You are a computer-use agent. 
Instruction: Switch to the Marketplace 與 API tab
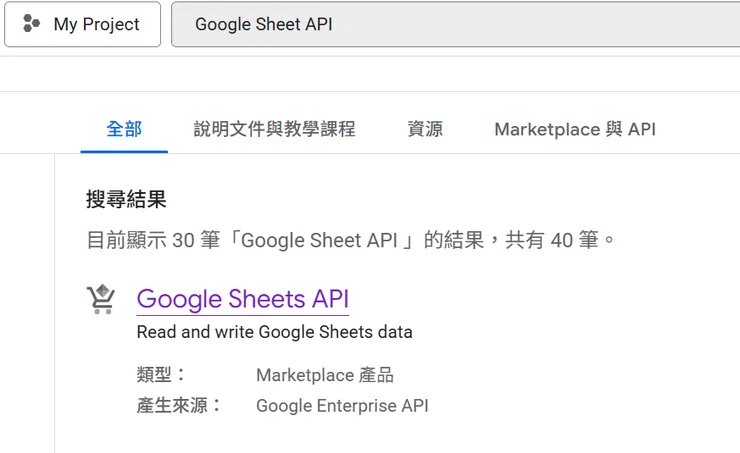point(575,129)
